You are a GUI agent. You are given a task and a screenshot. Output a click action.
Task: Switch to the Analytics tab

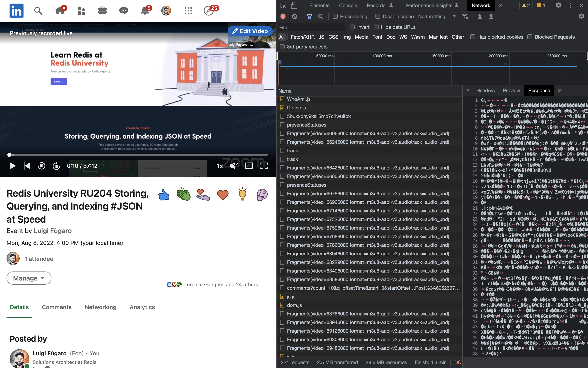point(142,307)
